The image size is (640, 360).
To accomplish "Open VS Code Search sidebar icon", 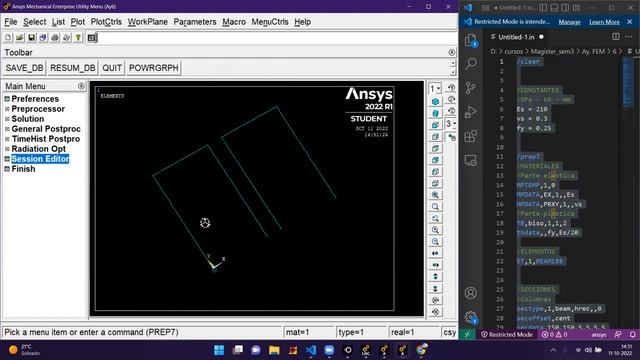I will 471,64.
